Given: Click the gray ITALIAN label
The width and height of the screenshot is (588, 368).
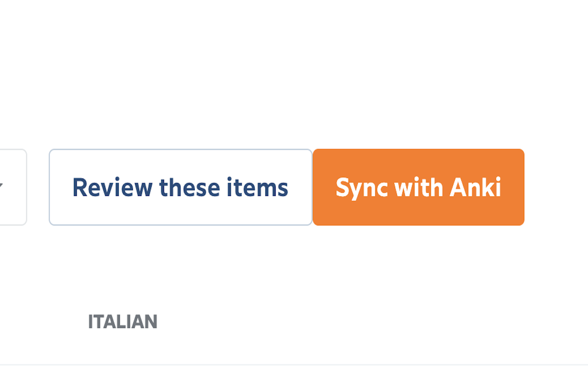Looking at the screenshot, I should (x=123, y=322).
